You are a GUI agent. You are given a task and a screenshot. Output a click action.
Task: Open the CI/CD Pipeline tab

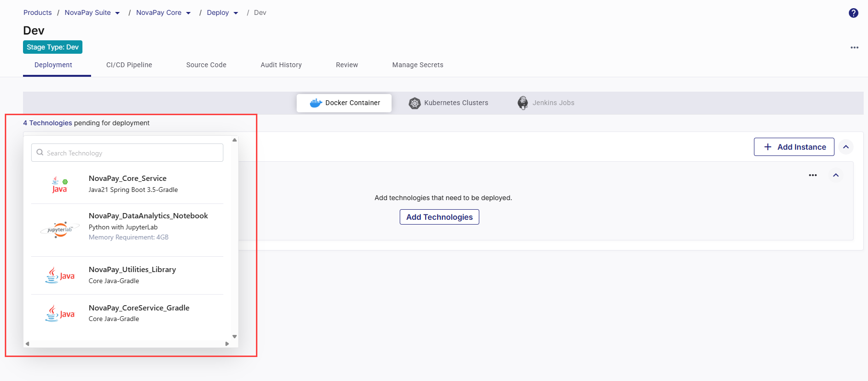(x=129, y=65)
